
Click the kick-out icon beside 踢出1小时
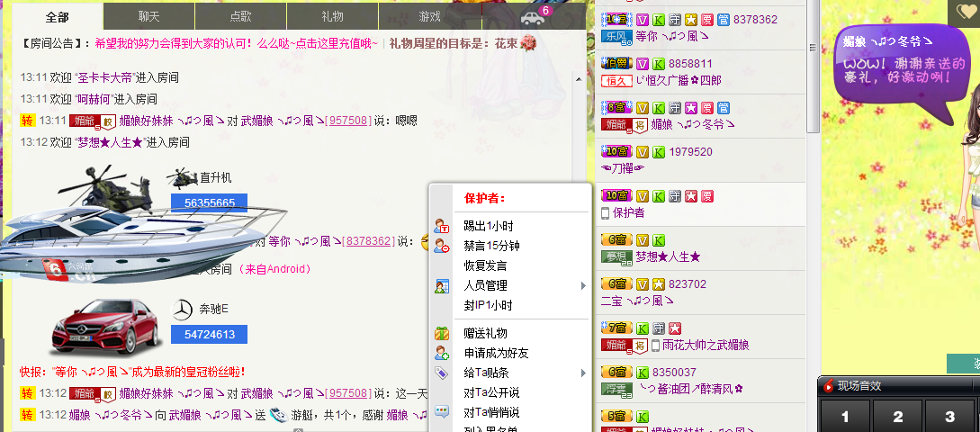coord(442,226)
